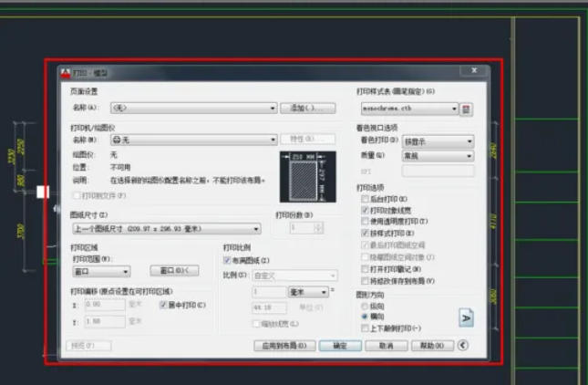Open 着色打印(D) 按显示 dropdown
The width and height of the screenshot is (588, 385).
pos(438,141)
